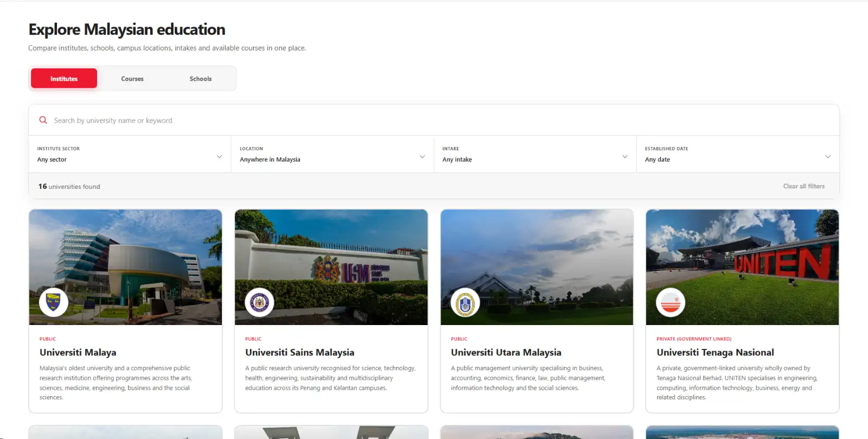Open Universiti Tenaga Nasional round logo
The width and height of the screenshot is (868, 439).
(671, 302)
